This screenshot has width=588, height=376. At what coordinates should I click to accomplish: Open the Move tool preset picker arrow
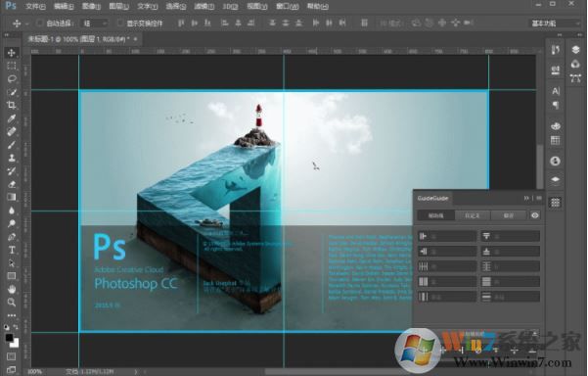click(27, 23)
